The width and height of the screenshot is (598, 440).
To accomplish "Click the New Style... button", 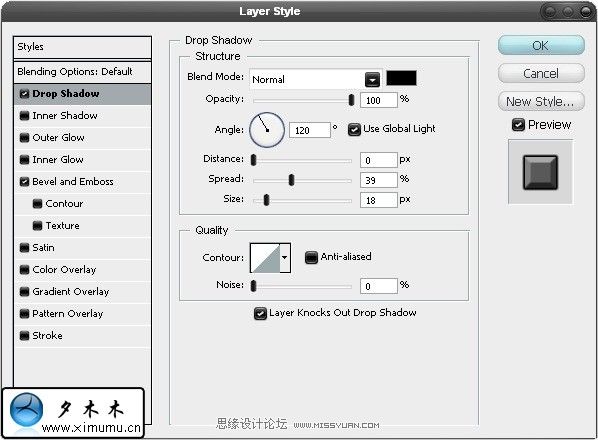I will coord(541,101).
